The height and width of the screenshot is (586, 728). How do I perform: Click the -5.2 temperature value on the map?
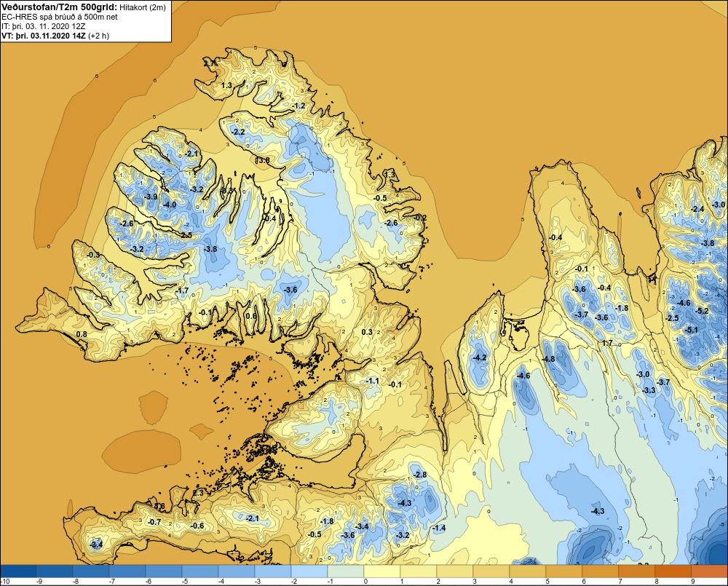coord(703,311)
